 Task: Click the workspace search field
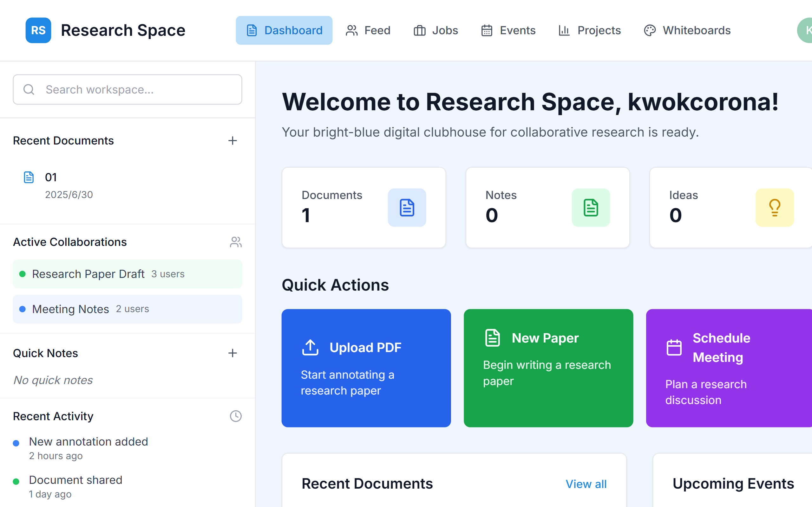coord(128,89)
